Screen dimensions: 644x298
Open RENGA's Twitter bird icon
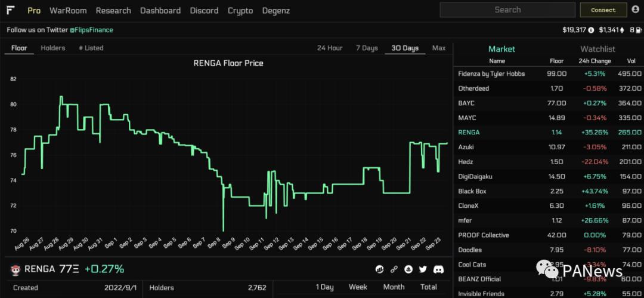423,270
